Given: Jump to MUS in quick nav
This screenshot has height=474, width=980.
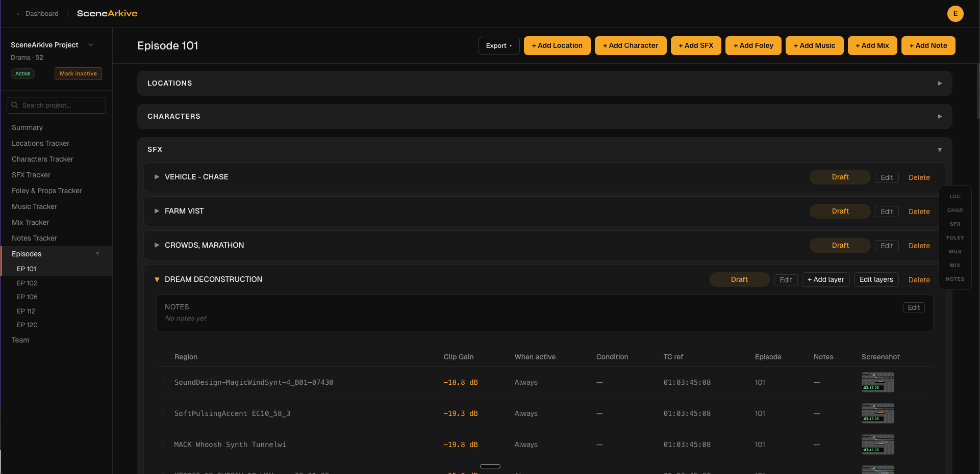Looking at the screenshot, I should [x=955, y=251].
